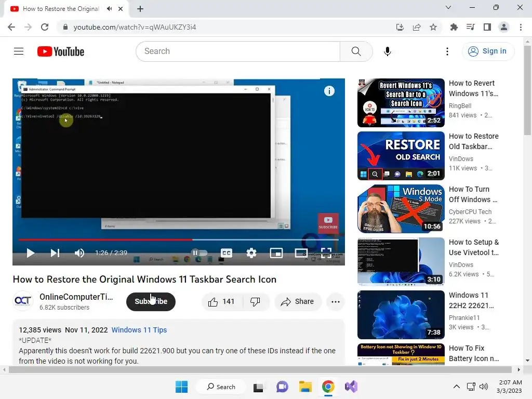Viewport: 532px width, 399px height.
Task: Open taskbar Search
Action: point(221,387)
